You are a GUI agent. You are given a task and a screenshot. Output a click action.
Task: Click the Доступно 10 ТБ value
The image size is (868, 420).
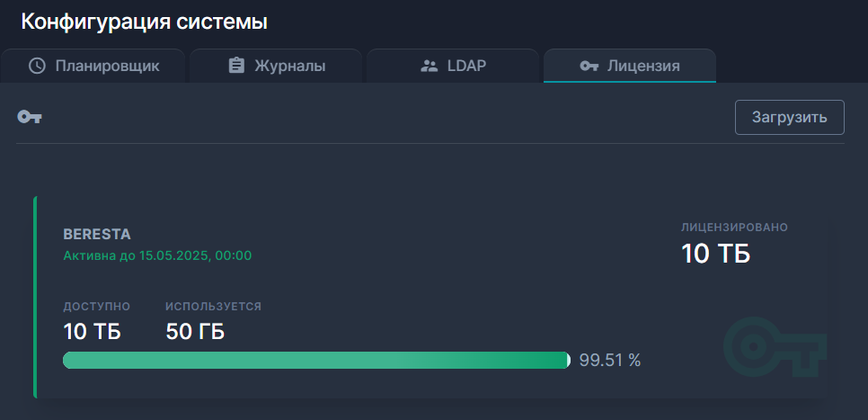pos(92,331)
